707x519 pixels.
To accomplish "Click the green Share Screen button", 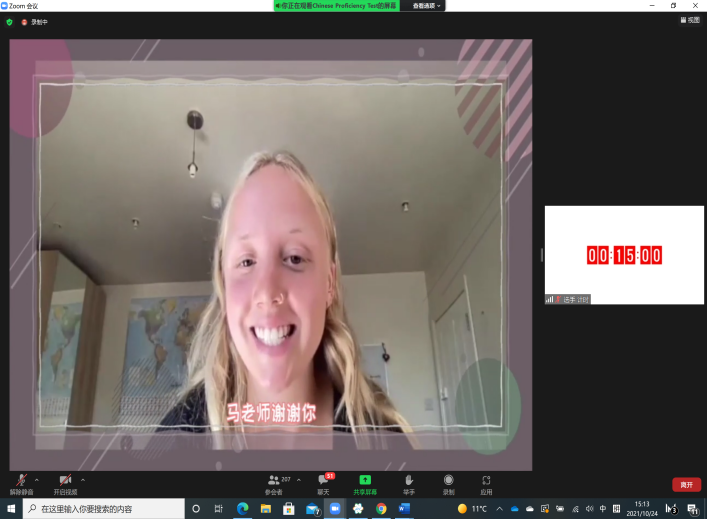I will (365, 482).
